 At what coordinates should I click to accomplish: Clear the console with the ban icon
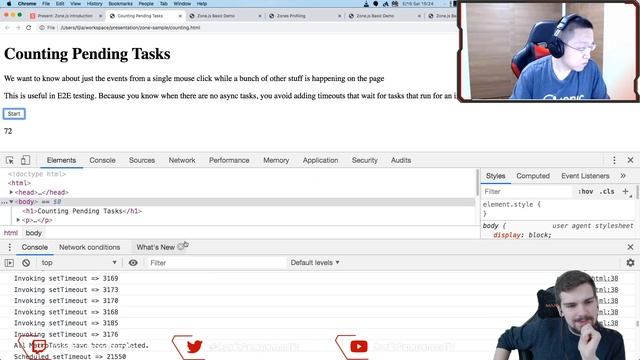(x=26, y=263)
